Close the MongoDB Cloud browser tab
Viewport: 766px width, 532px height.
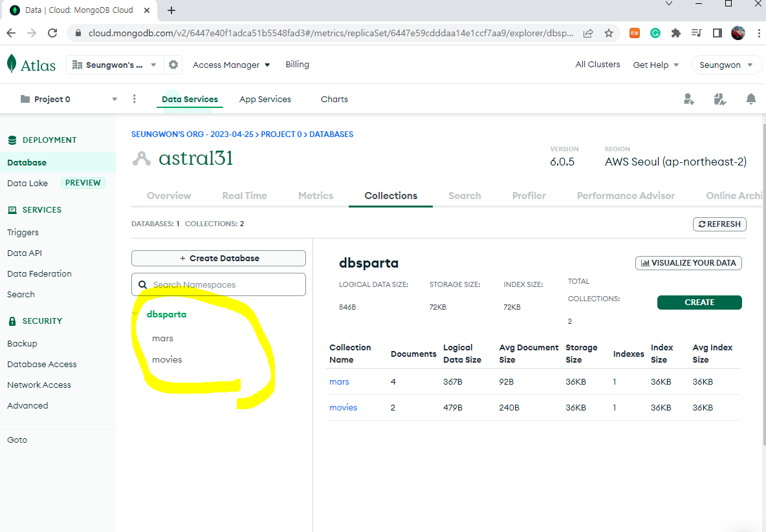(147, 10)
